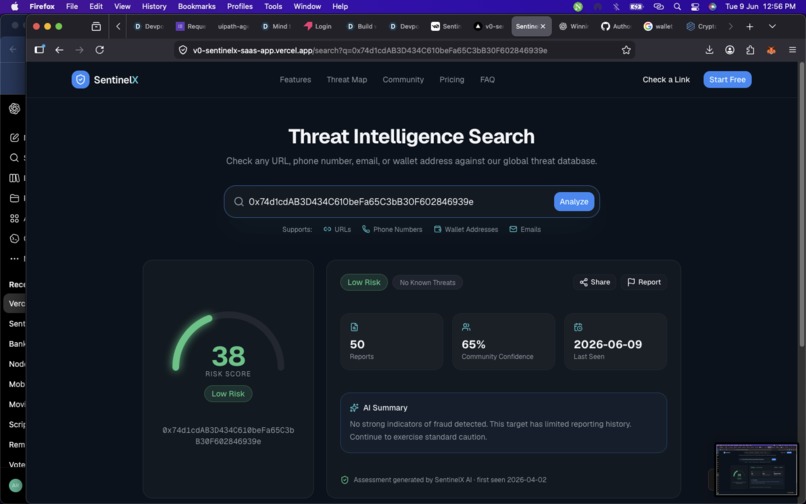Screen dimensions: 806x504
Task: Open the list all tabs chevron
Action: coord(772,26)
